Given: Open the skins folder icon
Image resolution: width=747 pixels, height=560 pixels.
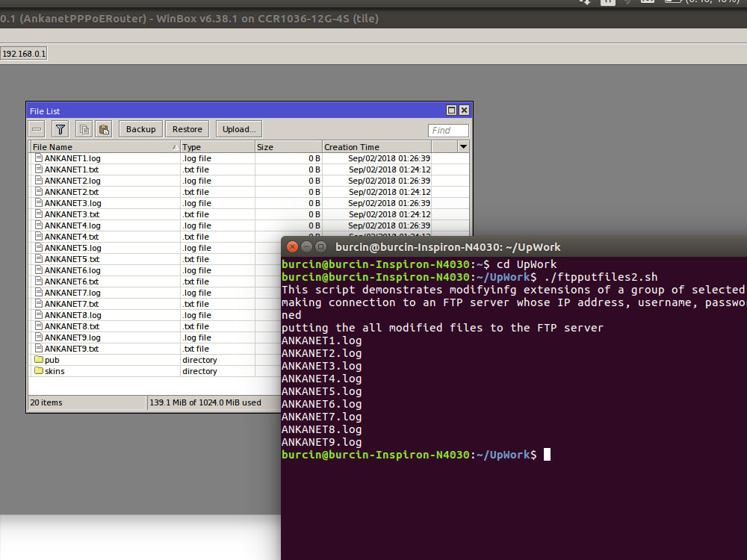Looking at the screenshot, I should point(38,371).
